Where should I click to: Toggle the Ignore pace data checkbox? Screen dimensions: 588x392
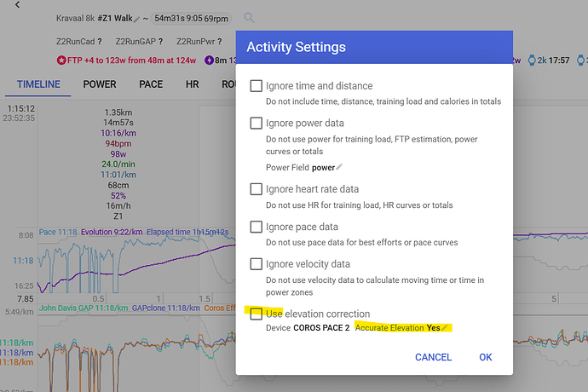(256, 227)
